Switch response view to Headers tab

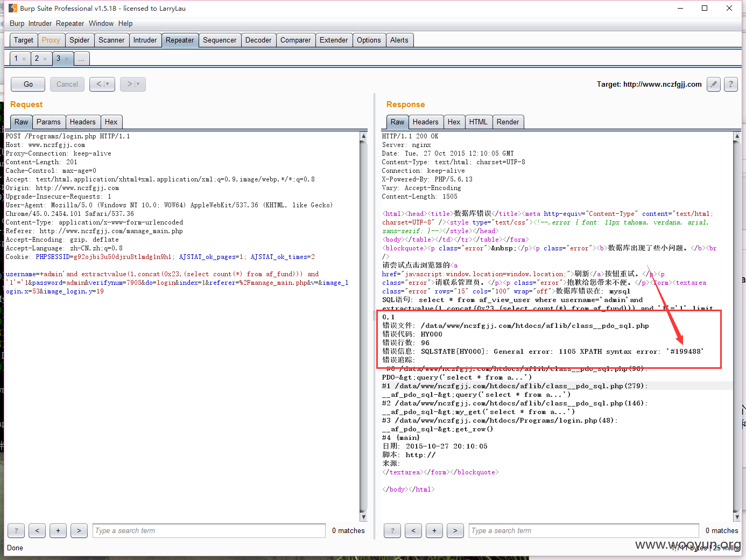[x=426, y=122]
